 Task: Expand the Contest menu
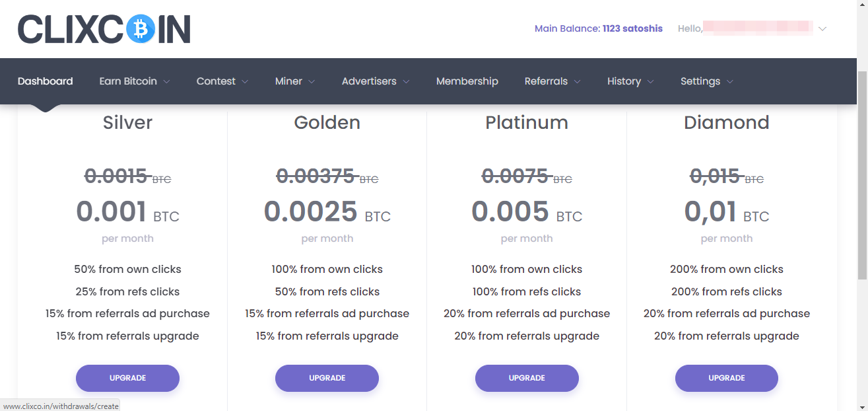pyautogui.click(x=222, y=81)
